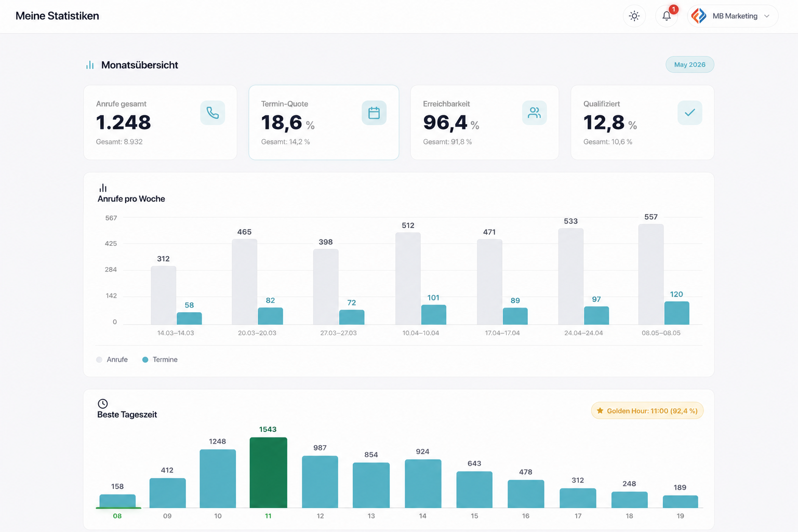The width and height of the screenshot is (798, 532).
Task: Click the clock icon above Beste Tageszeit
Action: click(x=103, y=404)
